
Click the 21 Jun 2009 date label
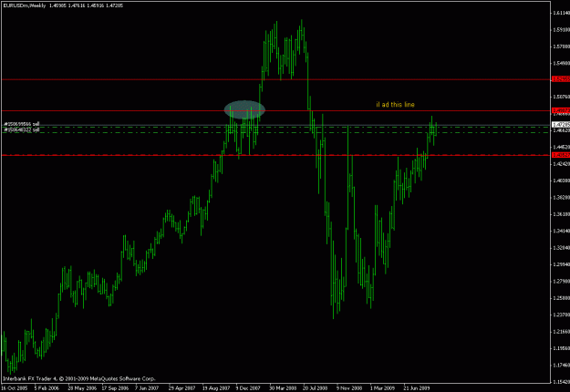(417, 388)
